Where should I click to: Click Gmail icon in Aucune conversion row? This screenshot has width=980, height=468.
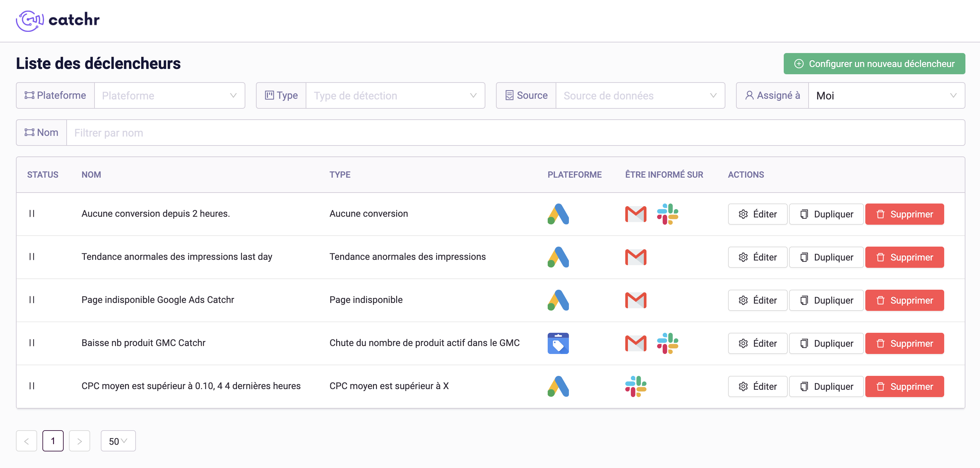tap(636, 214)
